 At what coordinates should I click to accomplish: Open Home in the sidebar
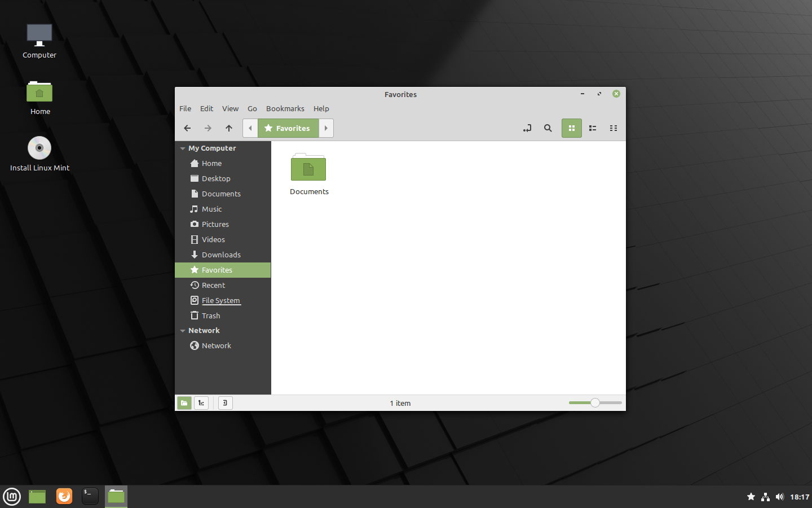pos(223,163)
